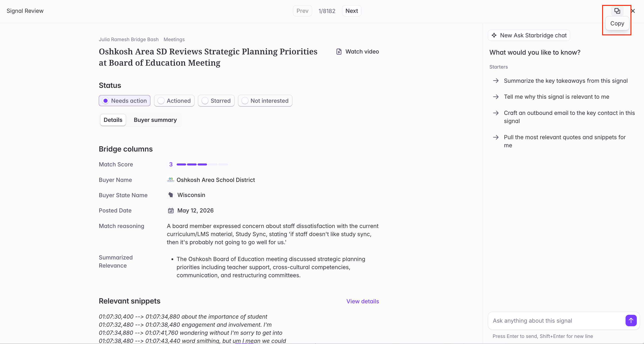The image size is (644, 344).
Task: Send the chat message with arrow button
Action: [x=631, y=321]
